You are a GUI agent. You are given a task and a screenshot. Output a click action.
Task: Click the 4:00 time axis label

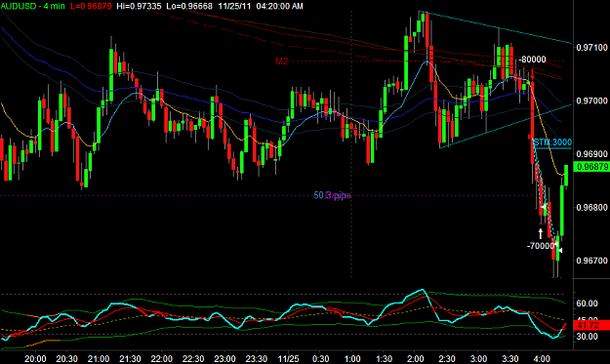(542, 358)
